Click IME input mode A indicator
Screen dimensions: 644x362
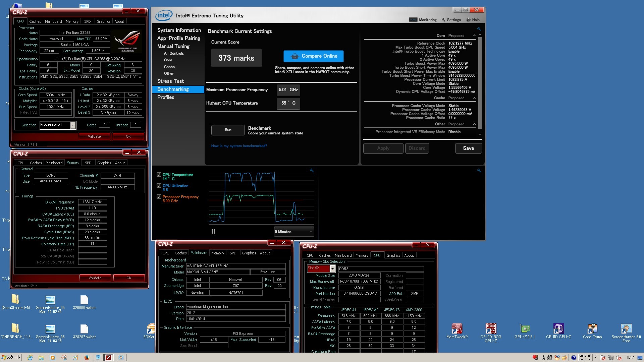pyautogui.click(x=544, y=358)
